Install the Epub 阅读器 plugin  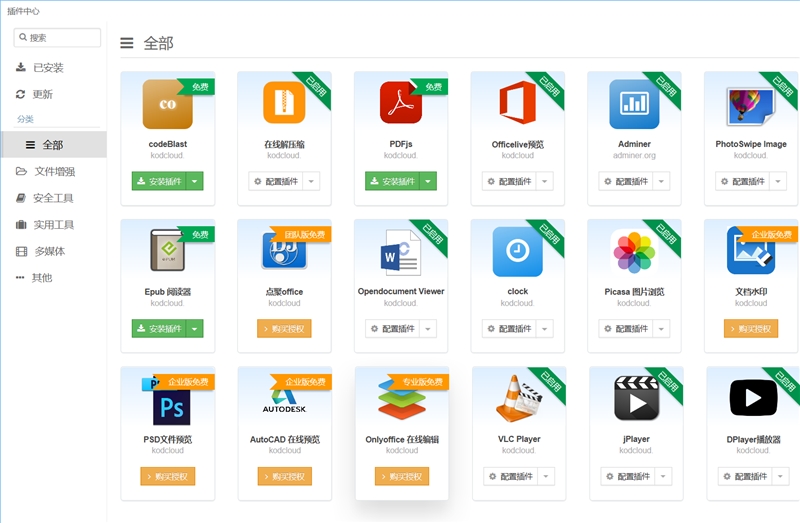point(159,329)
